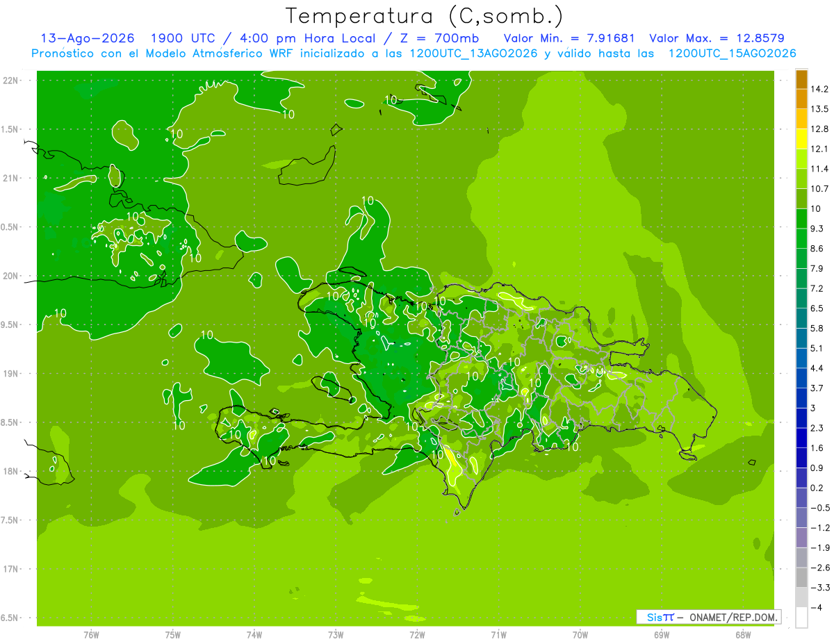
Task: Click the "72W" longitude axis label
Action: [417, 634]
